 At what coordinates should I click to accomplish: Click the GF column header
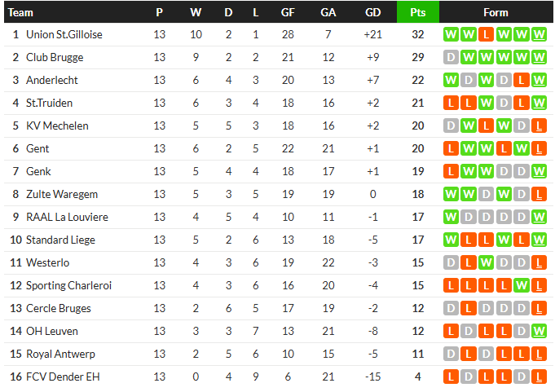[288, 12]
